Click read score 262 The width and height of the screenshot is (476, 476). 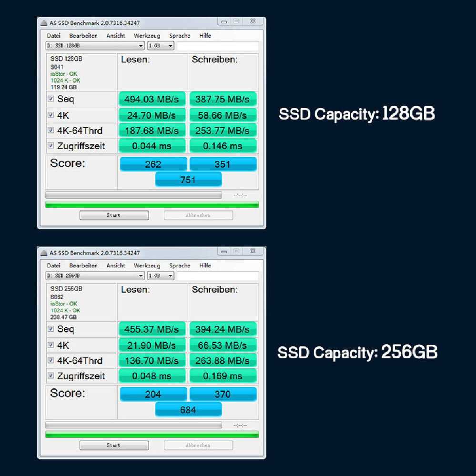[153, 164]
